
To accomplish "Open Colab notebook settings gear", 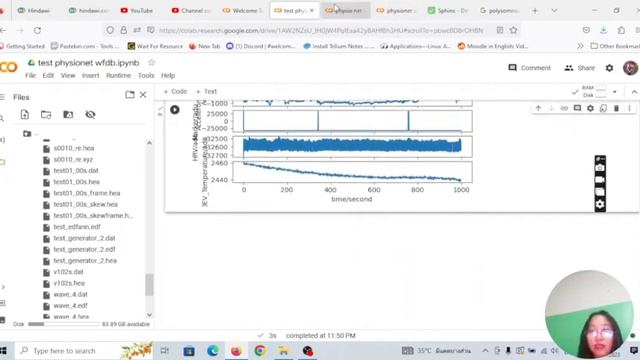I will point(609,68).
